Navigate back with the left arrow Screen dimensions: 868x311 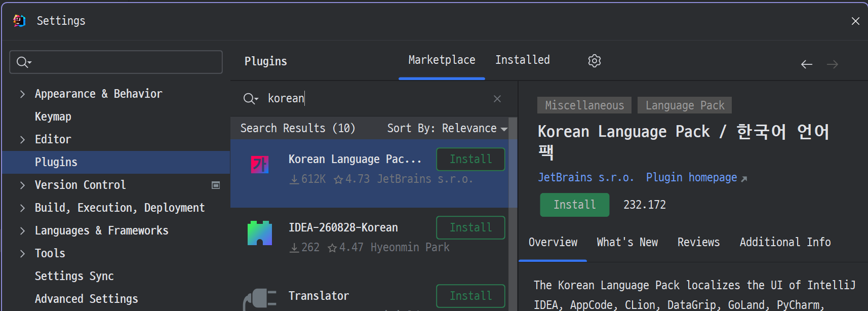807,64
